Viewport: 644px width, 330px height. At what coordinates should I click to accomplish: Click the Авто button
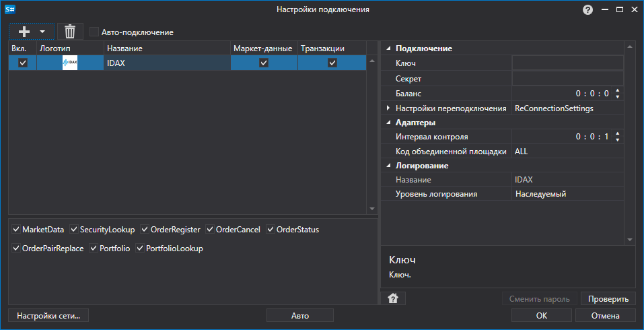(300, 316)
